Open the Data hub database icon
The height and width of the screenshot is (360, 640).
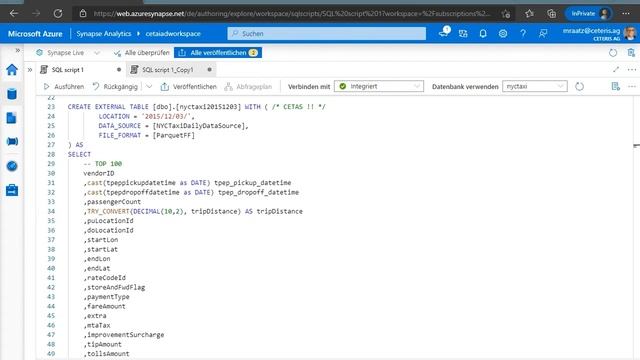[x=12, y=94]
